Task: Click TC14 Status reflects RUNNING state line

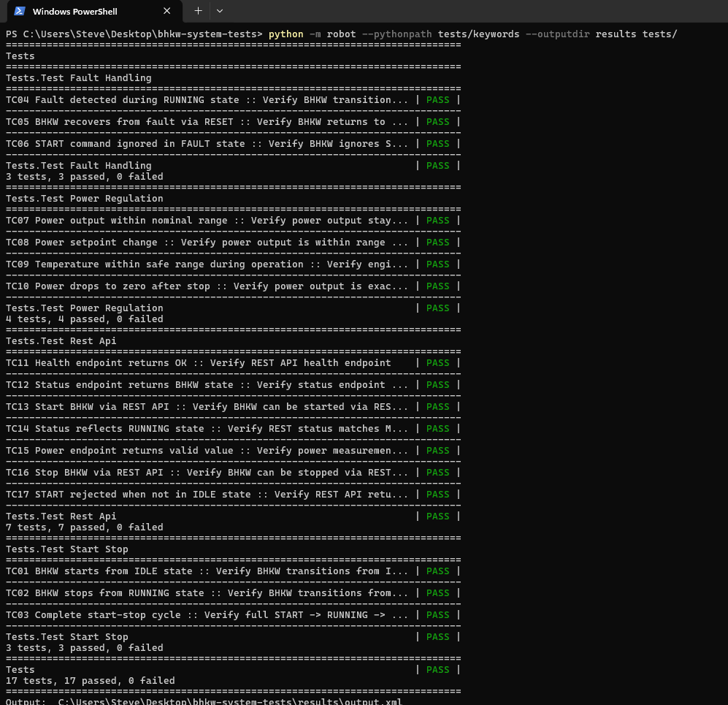Action: tap(233, 429)
